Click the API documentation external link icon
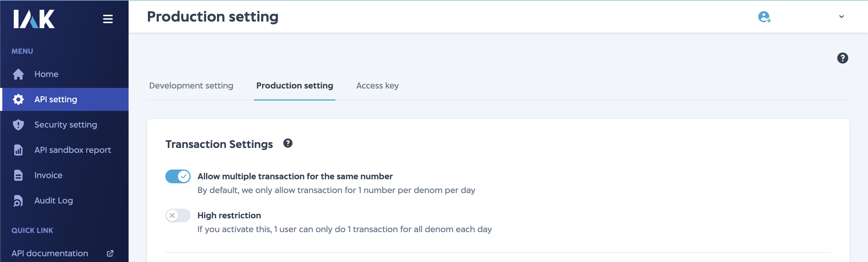Image resolution: width=868 pixels, height=262 pixels. point(110,253)
